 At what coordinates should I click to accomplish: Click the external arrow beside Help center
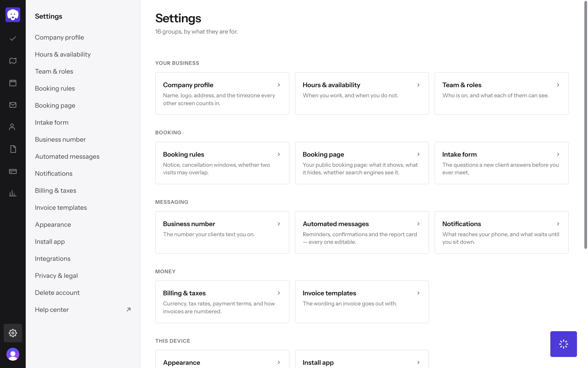[129, 310]
